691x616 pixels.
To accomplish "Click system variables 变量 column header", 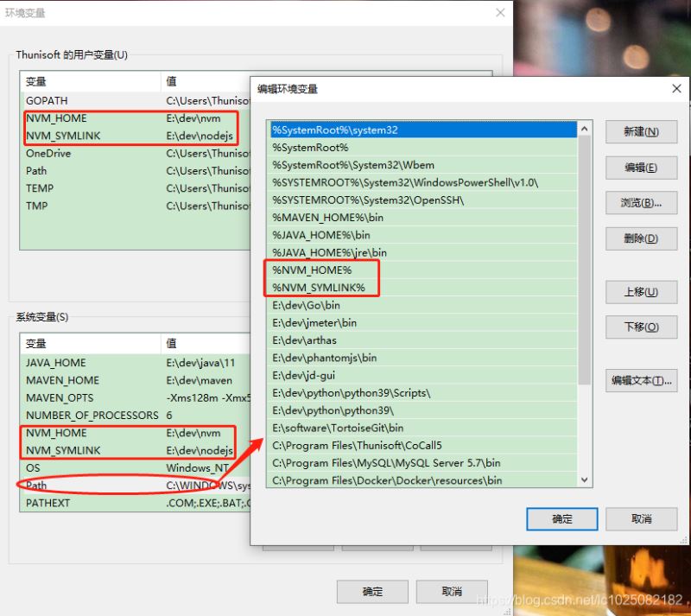I will [91, 344].
